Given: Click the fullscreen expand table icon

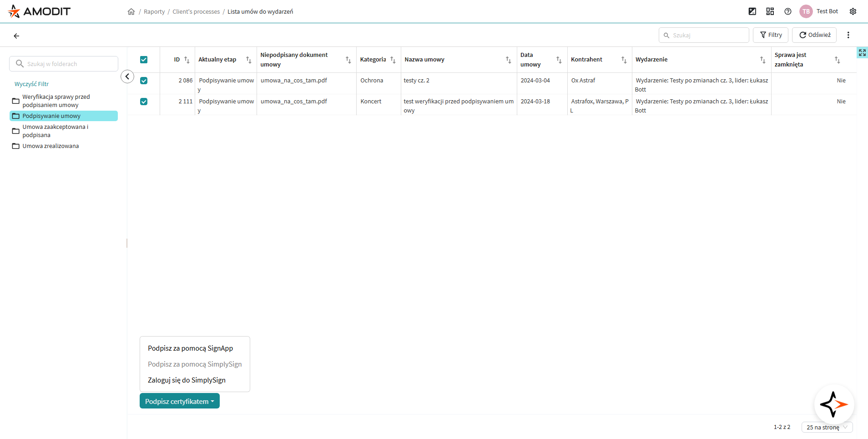Looking at the screenshot, I should [x=862, y=53].
